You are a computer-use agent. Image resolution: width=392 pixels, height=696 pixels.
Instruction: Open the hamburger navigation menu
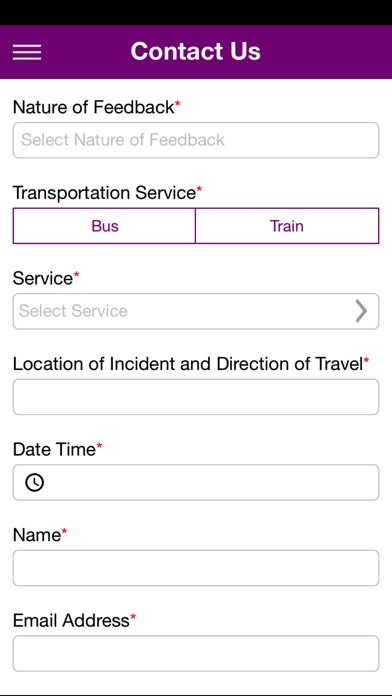click(x=27, y=52)
